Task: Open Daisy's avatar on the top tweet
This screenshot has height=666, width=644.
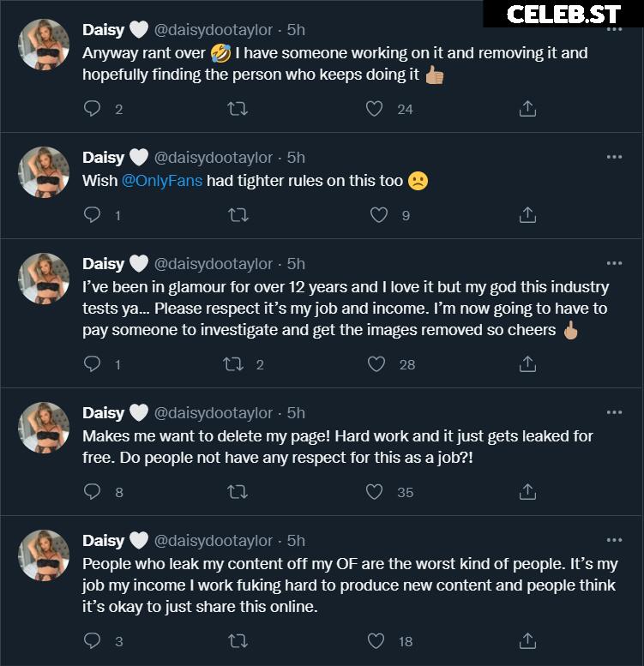Action: [44, 45]
